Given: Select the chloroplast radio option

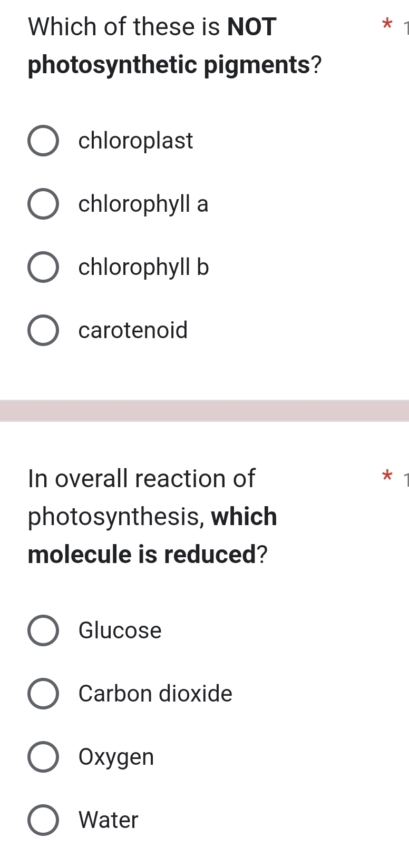Looking at the screenshot, I should coord(43,141).
